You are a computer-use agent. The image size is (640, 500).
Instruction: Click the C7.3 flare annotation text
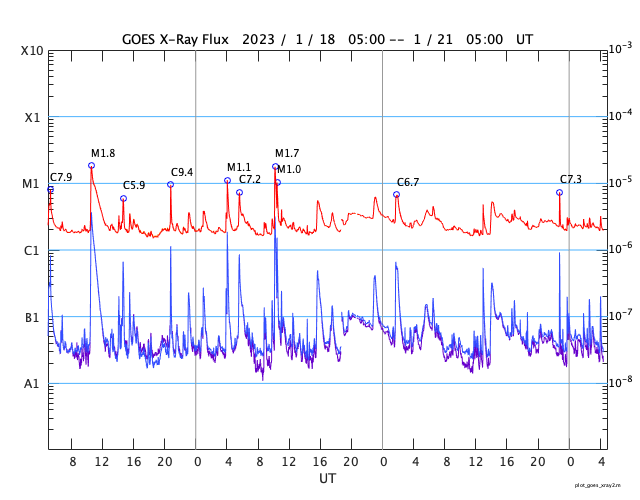pyautogui.click(x=571, y=180)
